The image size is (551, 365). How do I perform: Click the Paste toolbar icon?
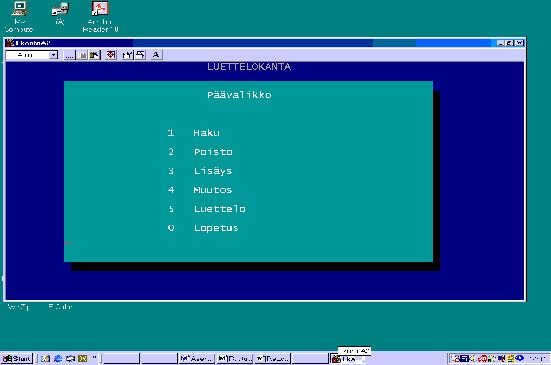click(95, 55)
